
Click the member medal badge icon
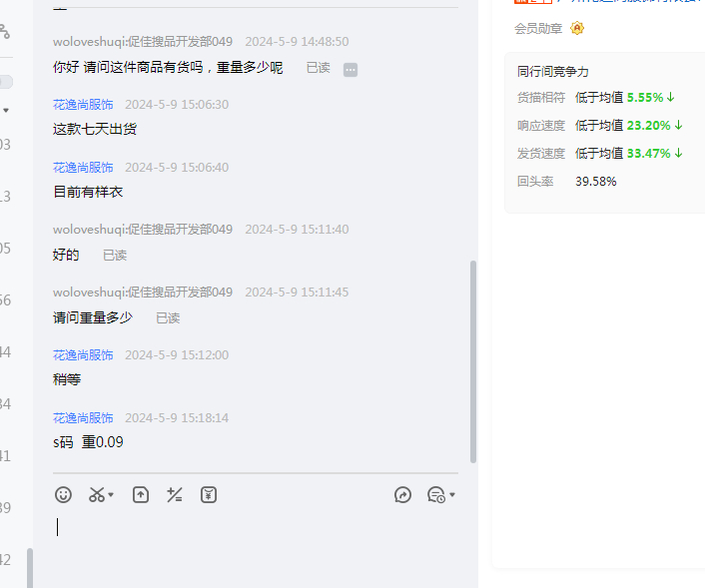[577, 29]
